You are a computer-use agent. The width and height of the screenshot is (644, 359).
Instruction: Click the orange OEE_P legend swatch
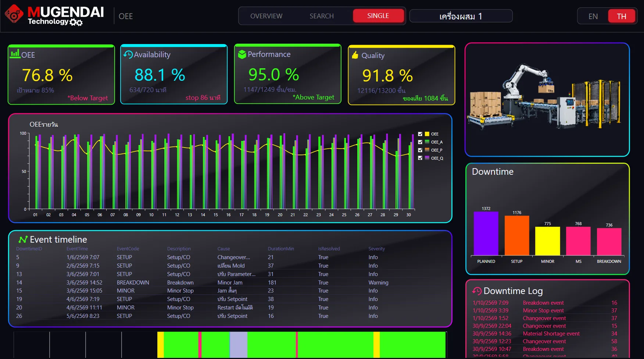click(427, 150)
